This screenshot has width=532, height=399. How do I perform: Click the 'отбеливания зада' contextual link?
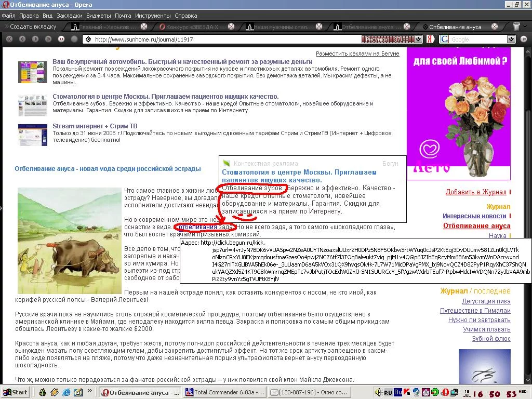tap(206, 227)
